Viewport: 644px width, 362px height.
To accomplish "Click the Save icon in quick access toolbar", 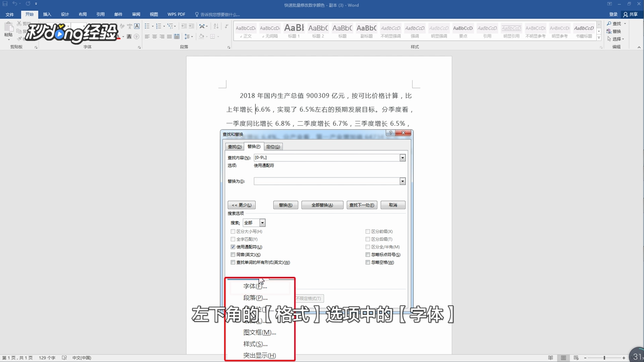I will (5, 4).
